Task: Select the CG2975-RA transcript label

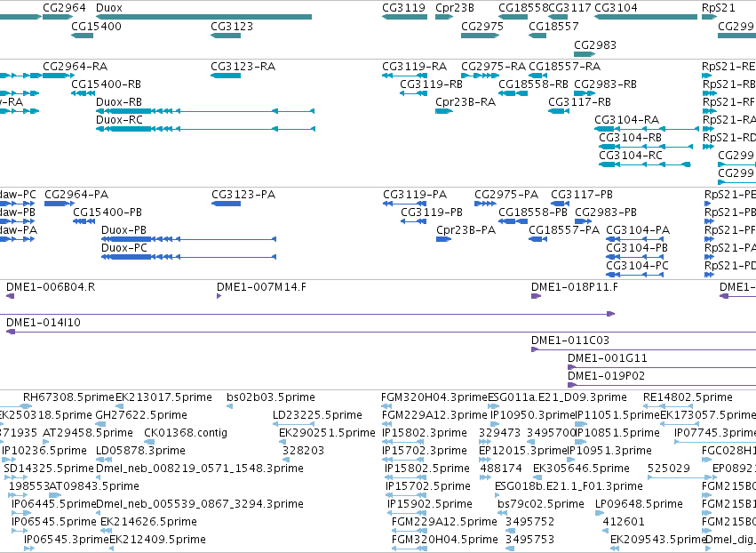Action: pyautogui.click(x=493, y=66)
